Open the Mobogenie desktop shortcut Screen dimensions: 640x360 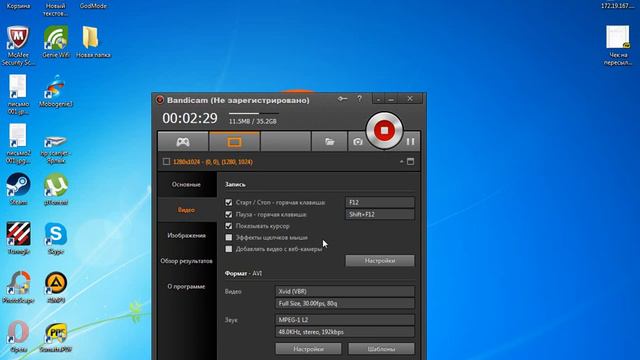click(x=56, y=91)
